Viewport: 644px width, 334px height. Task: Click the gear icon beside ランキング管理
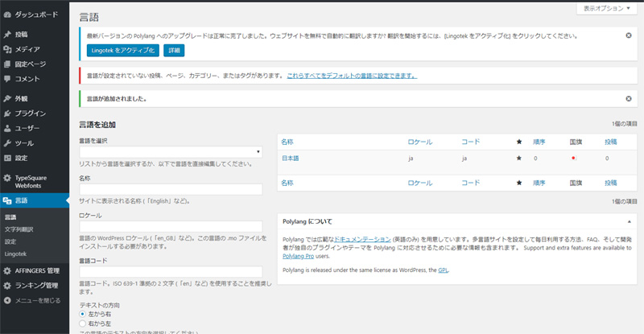point(7,286)
